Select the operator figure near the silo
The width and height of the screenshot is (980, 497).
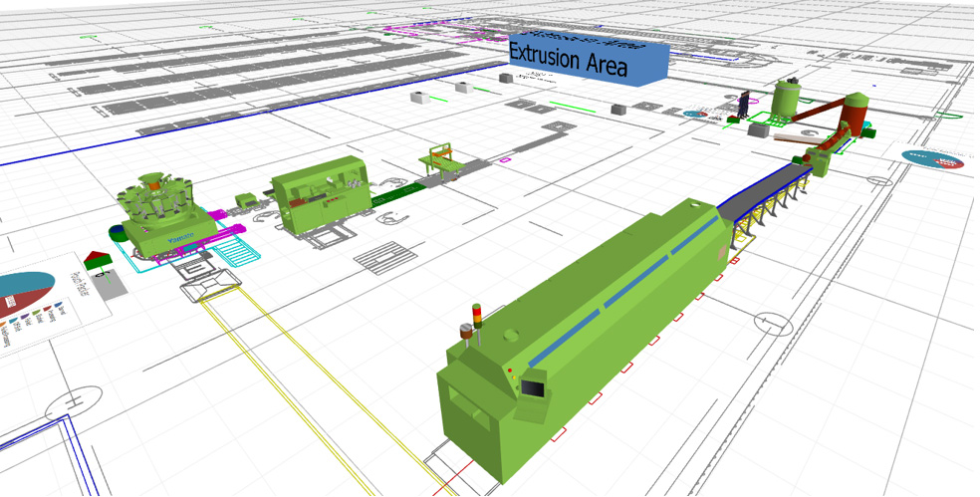(744, 104)
